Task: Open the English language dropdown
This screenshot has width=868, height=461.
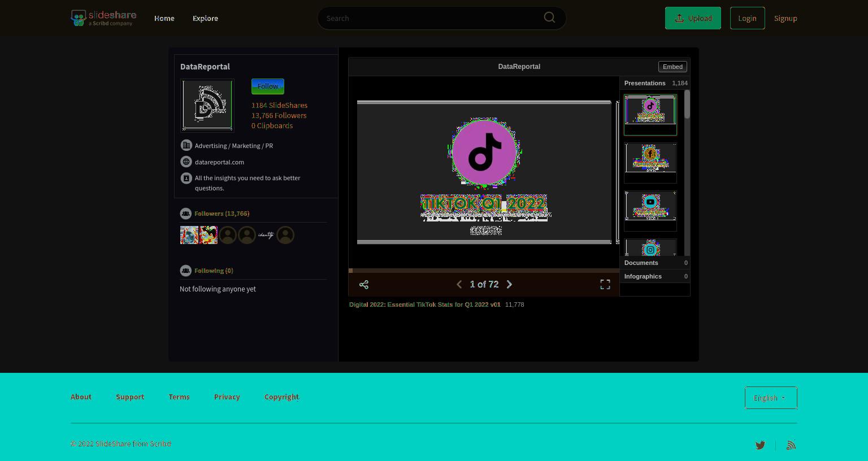Action: (771, 398)
